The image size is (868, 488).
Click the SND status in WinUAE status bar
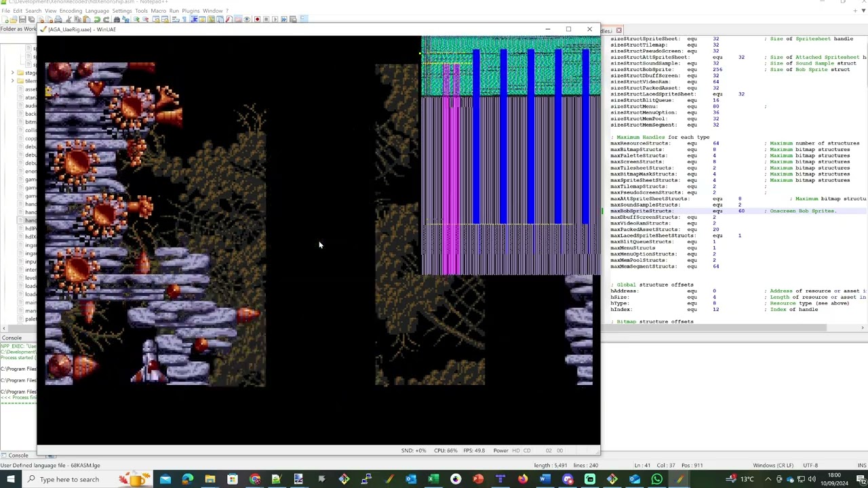pos(413,451)
